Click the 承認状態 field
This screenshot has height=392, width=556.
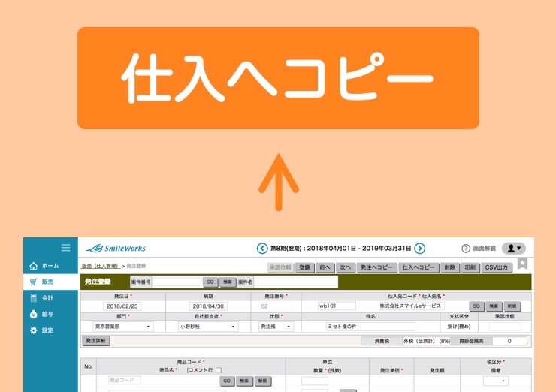click(x=505, y=327)
